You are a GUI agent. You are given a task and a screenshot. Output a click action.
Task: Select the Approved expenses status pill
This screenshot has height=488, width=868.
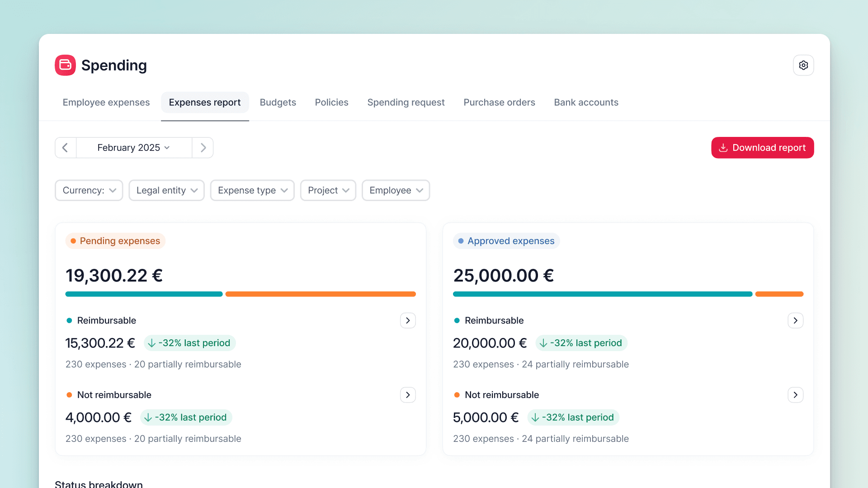tap(506, 241)
